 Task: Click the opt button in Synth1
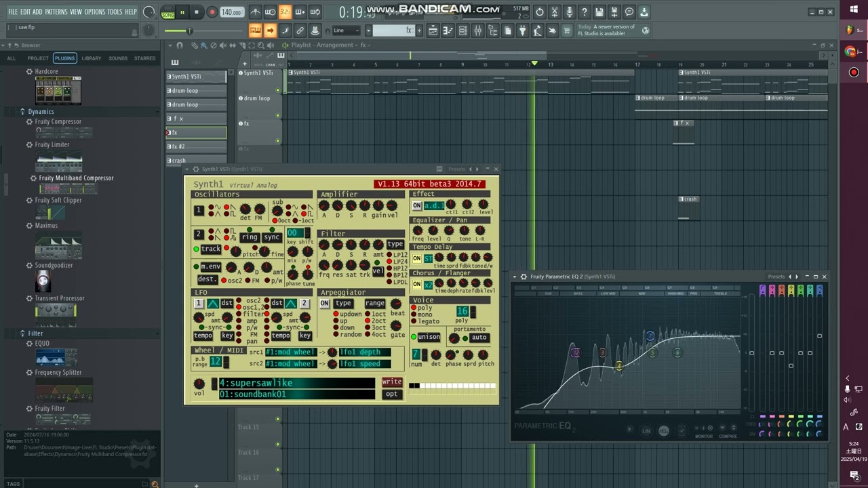[x=392, y=394]
